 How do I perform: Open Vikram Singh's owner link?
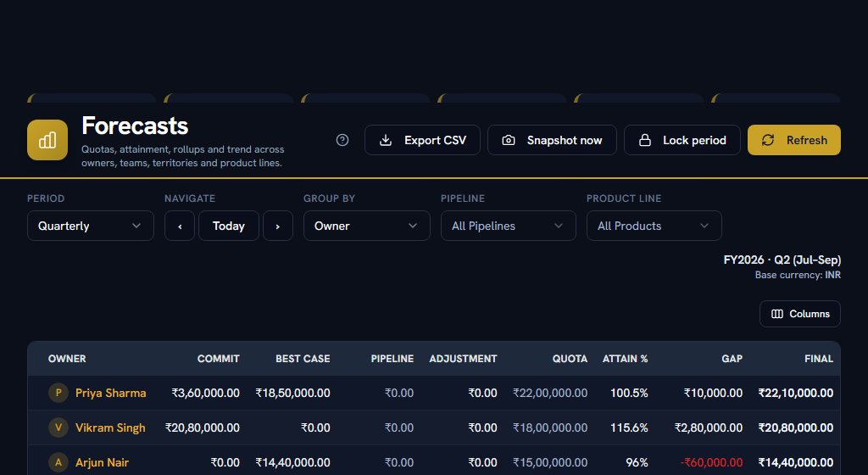tap(110, 428)
